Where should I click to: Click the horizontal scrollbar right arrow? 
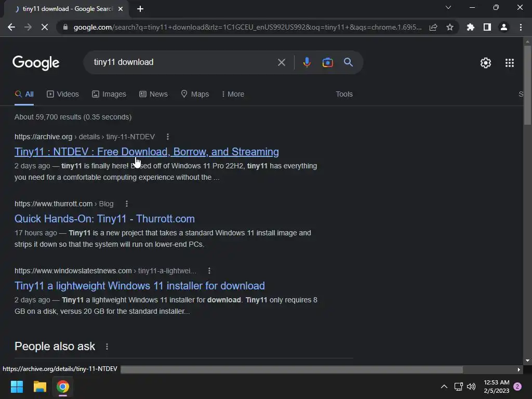coord(519,369)
